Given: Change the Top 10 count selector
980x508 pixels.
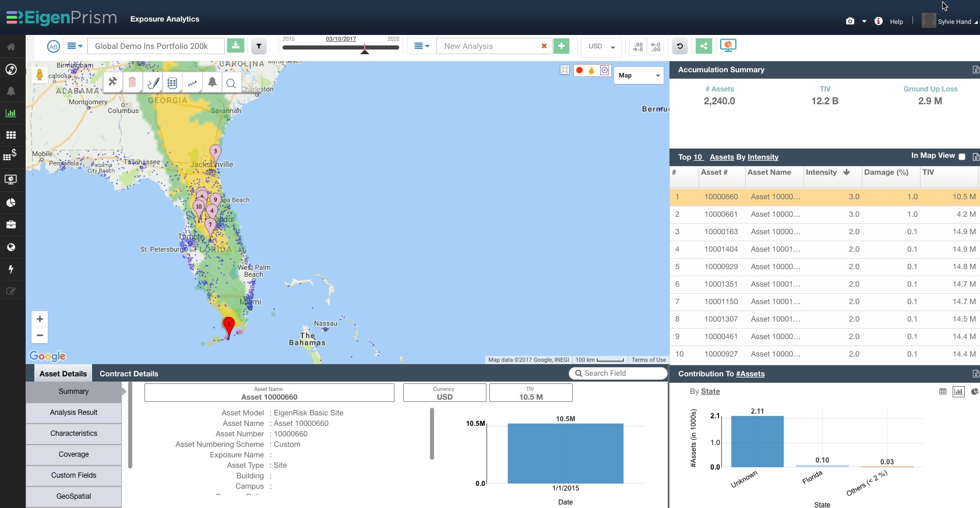Looking at the screenshot, I should [x=698, y=157].
